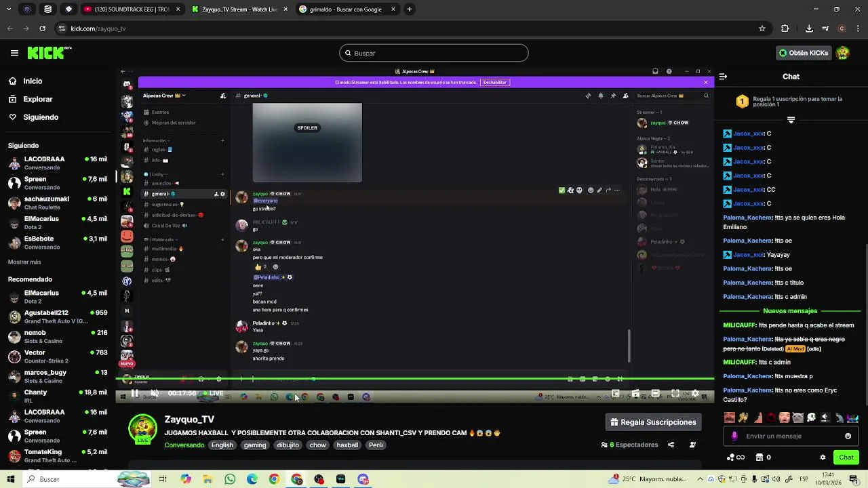Open the haxball tag
Screen dimensions: 868x488
pos(347,445)
